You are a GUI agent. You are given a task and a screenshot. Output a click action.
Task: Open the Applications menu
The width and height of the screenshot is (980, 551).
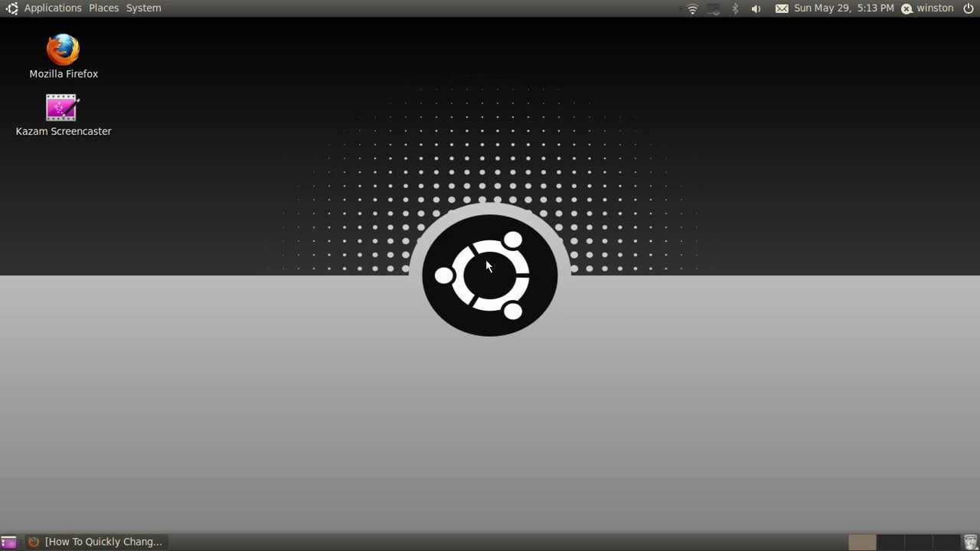(x=53, y=8)
